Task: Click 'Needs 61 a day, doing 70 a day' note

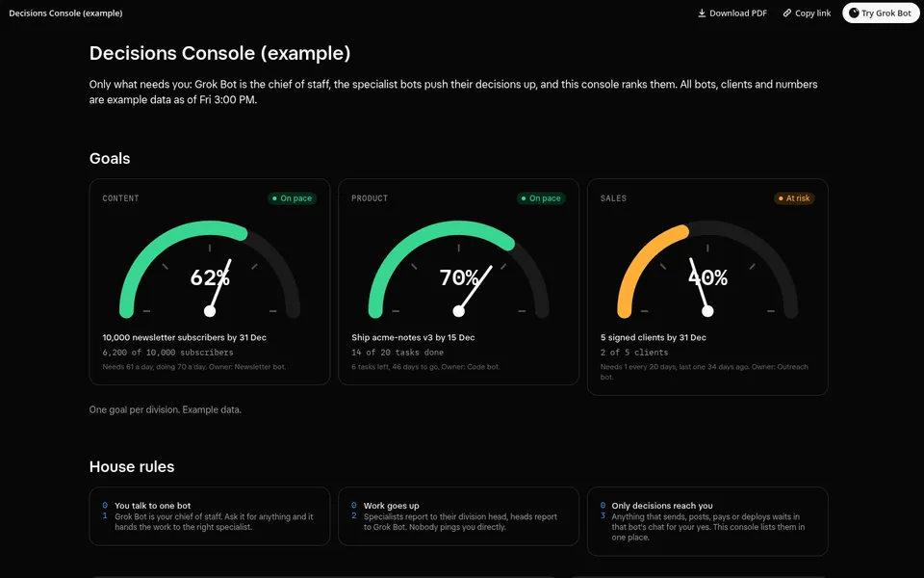Action: [x=193, y=367]
